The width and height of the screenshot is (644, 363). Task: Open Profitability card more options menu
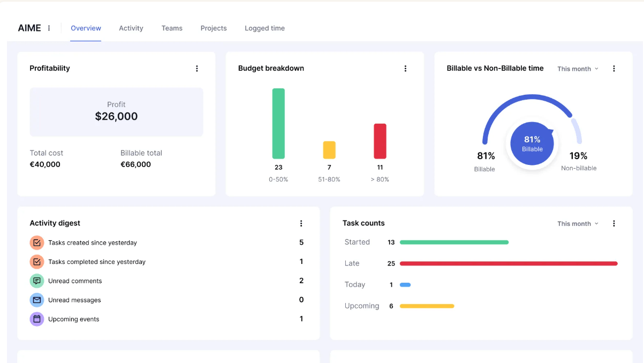[197, 69]
